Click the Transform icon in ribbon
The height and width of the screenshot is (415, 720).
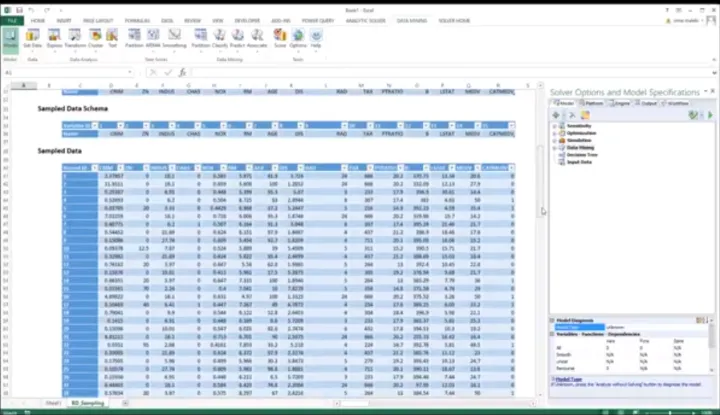(75, 37)
